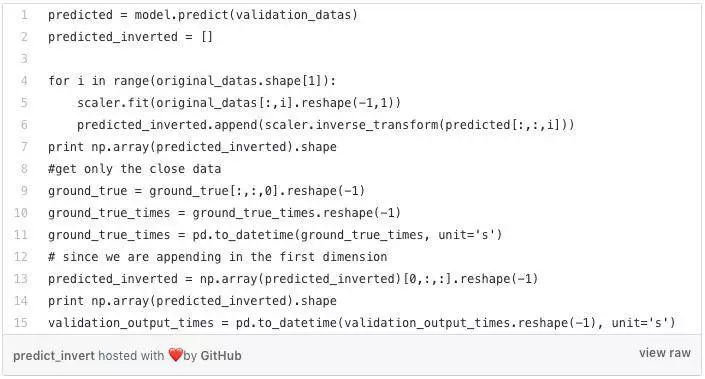Click line number 13 in the gutter

click(21, 279)
